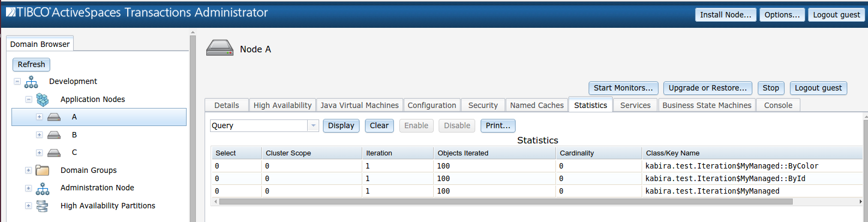868x222 pixels.
Task: Select the Domain Groups tree item
Action: pos(88,170)
